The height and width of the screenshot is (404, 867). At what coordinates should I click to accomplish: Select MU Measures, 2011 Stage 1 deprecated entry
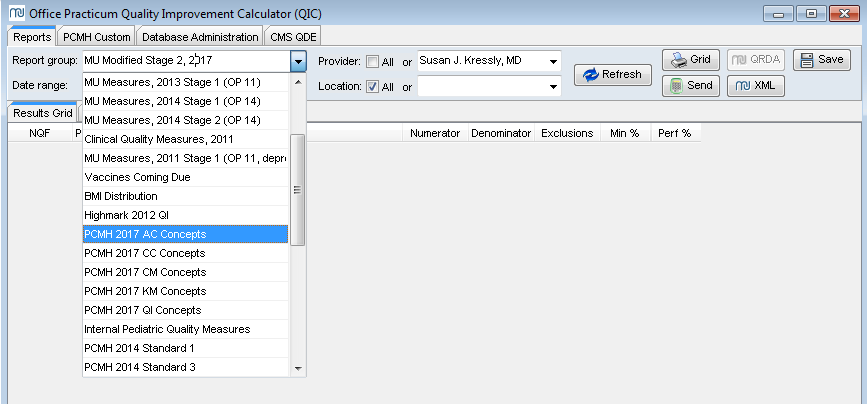tap(186, 158)
